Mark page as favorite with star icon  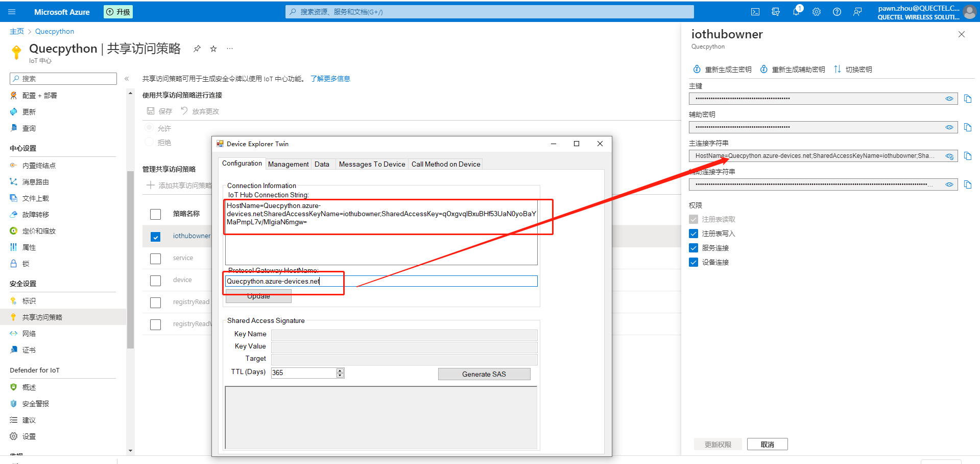point(213,49)
